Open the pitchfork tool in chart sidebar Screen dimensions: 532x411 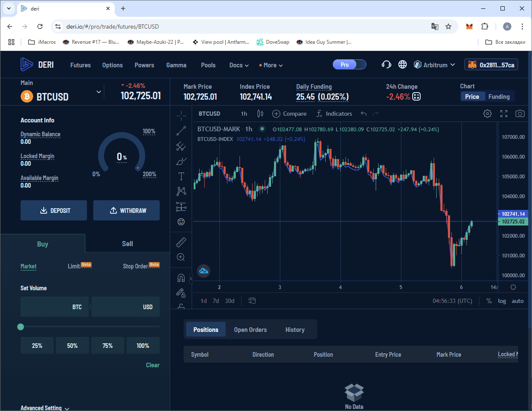click(181, 146)
